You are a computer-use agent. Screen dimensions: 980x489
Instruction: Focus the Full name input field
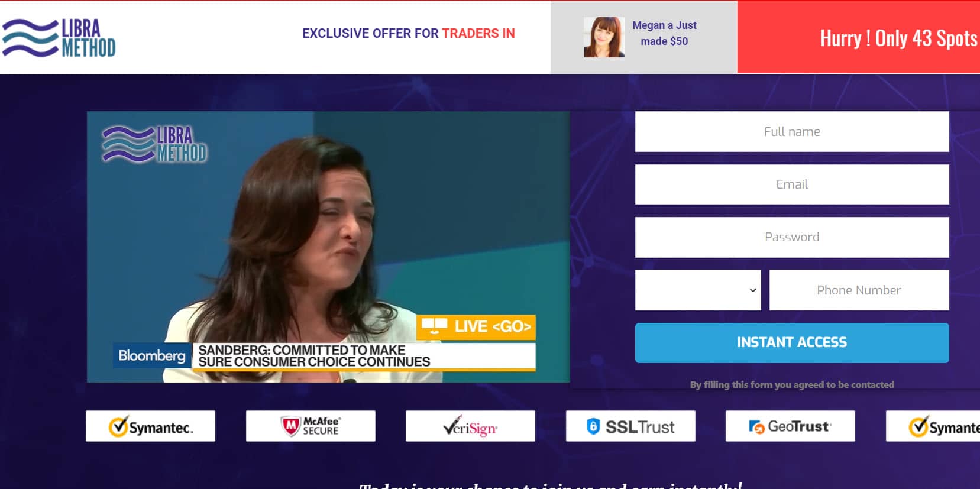coord(792,132)
